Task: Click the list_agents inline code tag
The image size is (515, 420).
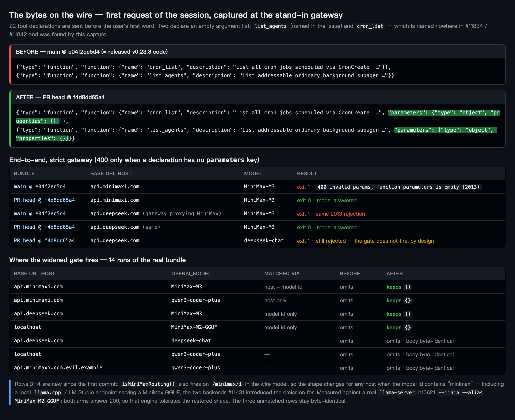Action: (270, 26)
